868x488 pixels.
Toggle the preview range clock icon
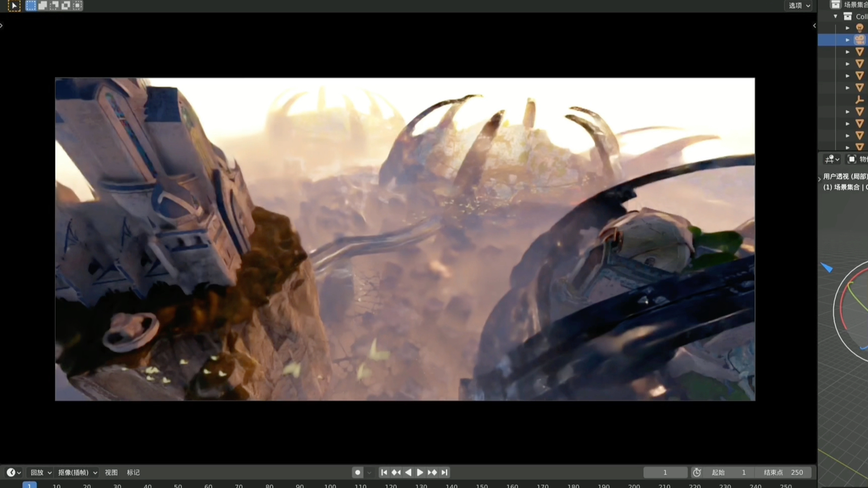tap(697, 472)
